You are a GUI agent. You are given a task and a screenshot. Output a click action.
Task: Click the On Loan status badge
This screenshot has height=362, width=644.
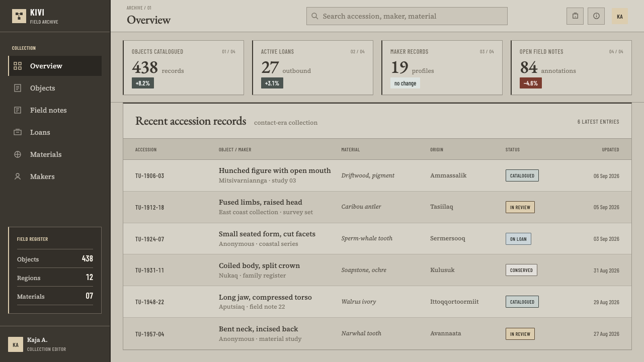(518, 239)
